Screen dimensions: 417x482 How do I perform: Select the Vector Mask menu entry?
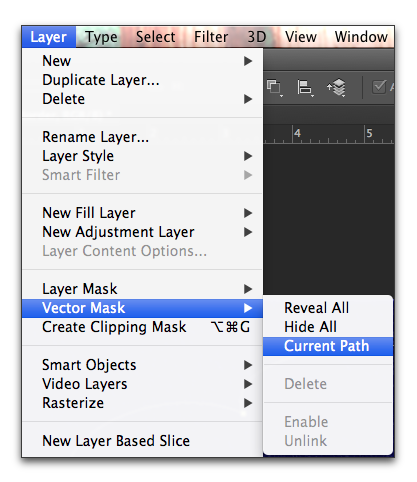(x=142, y=308)
